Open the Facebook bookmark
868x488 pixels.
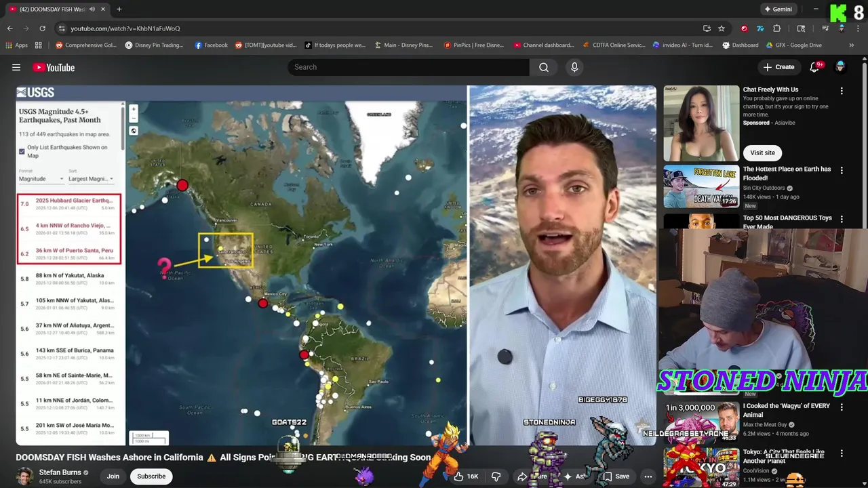pos(211,45)
